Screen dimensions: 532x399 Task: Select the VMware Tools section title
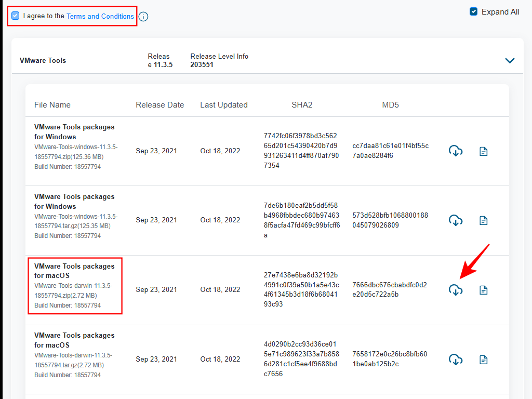coord(43,60)
